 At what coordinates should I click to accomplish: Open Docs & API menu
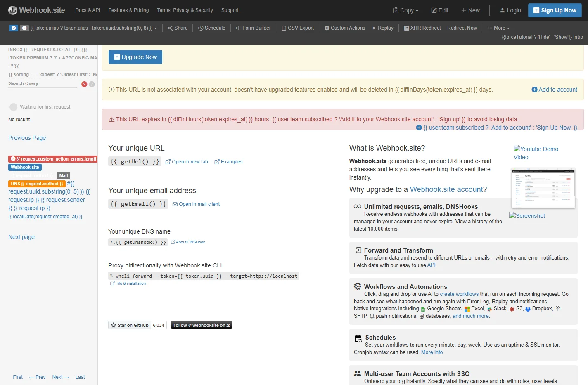click(88, 10)
